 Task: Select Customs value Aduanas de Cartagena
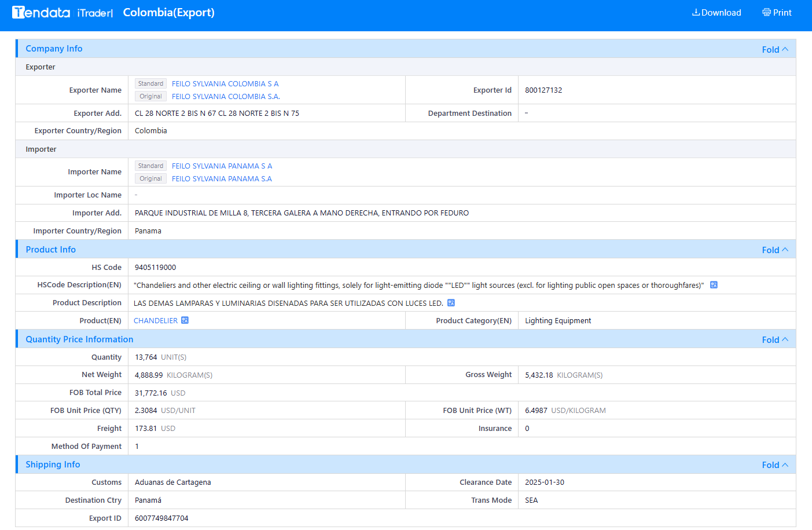[173, 483]
